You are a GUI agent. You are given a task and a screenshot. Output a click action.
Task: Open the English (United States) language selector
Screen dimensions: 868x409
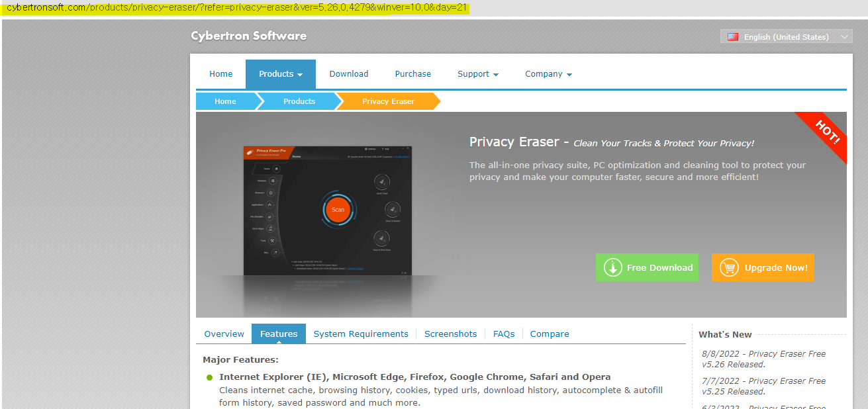coord(786,37)
